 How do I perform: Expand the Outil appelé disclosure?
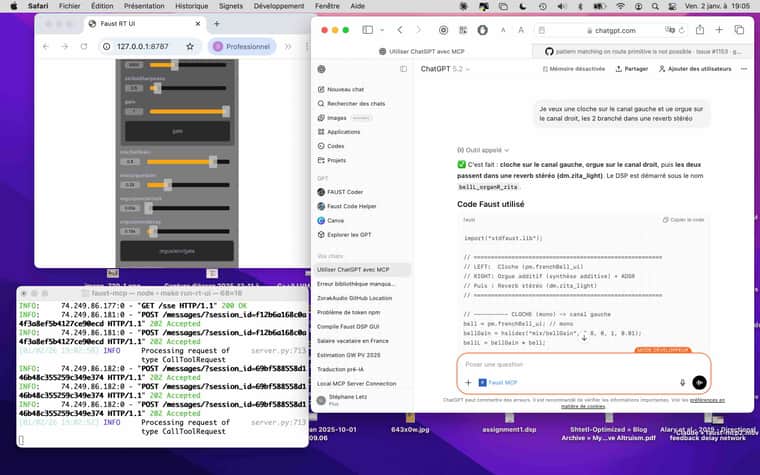488,149
